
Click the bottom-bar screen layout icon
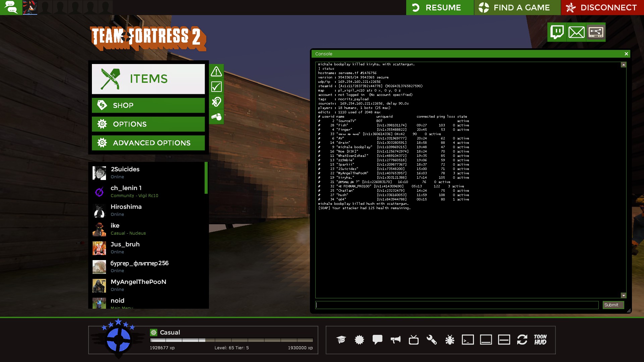click(486, 340)
